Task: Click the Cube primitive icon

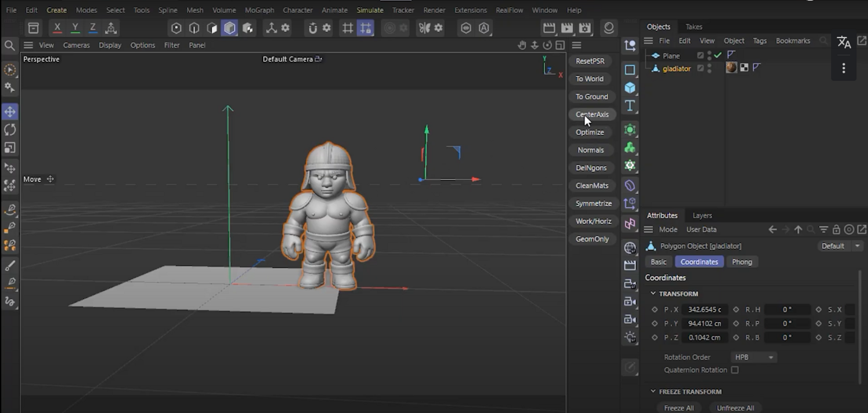Action: pos(630,87)
